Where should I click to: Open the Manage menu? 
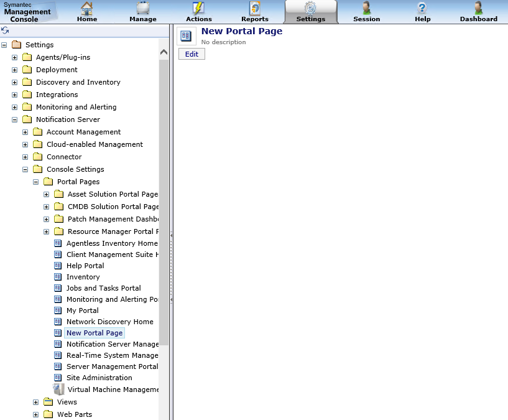click(142, 12)
